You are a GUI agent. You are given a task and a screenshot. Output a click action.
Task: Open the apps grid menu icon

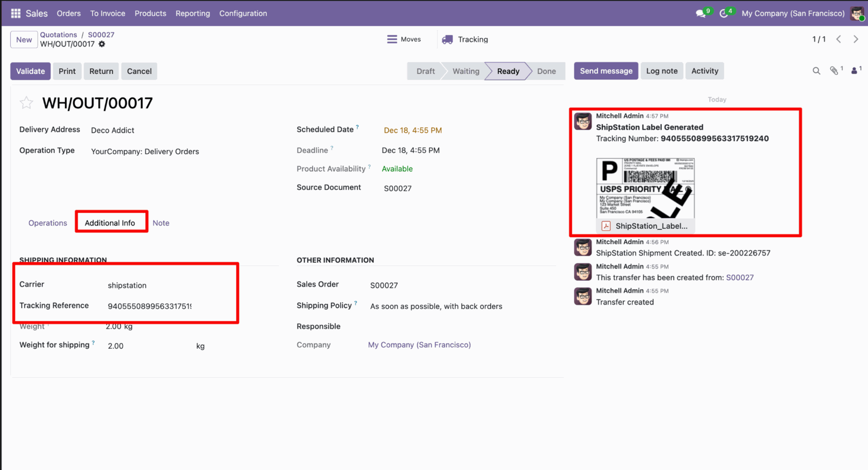tap(16, 13)
